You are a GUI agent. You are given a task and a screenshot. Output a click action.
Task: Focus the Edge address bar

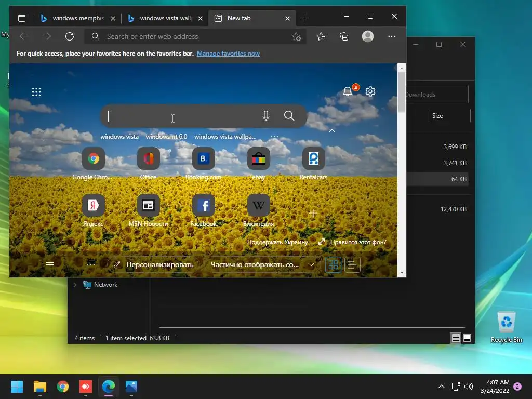195,37
